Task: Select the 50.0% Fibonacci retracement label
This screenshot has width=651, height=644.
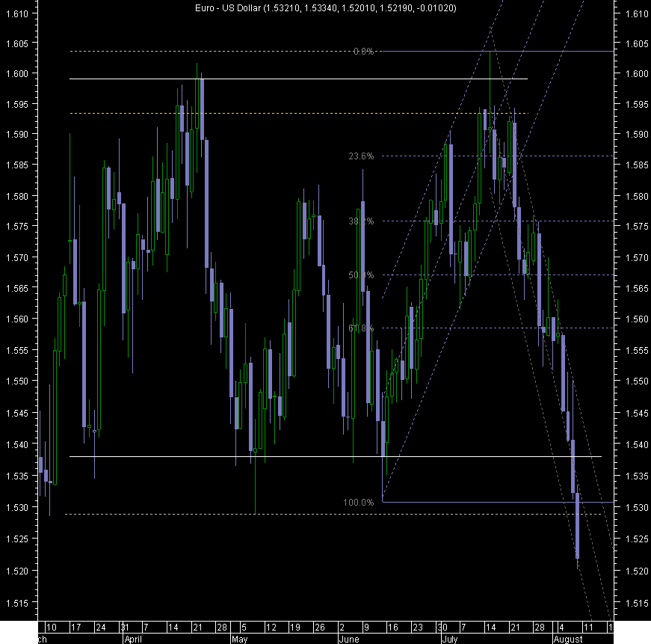Action: tap(361, 275)
